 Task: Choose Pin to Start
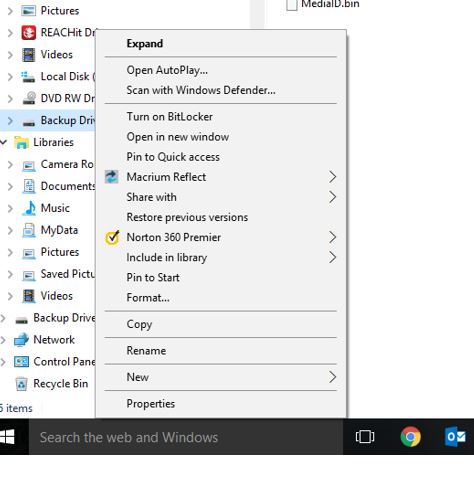[x=221, y=277]
